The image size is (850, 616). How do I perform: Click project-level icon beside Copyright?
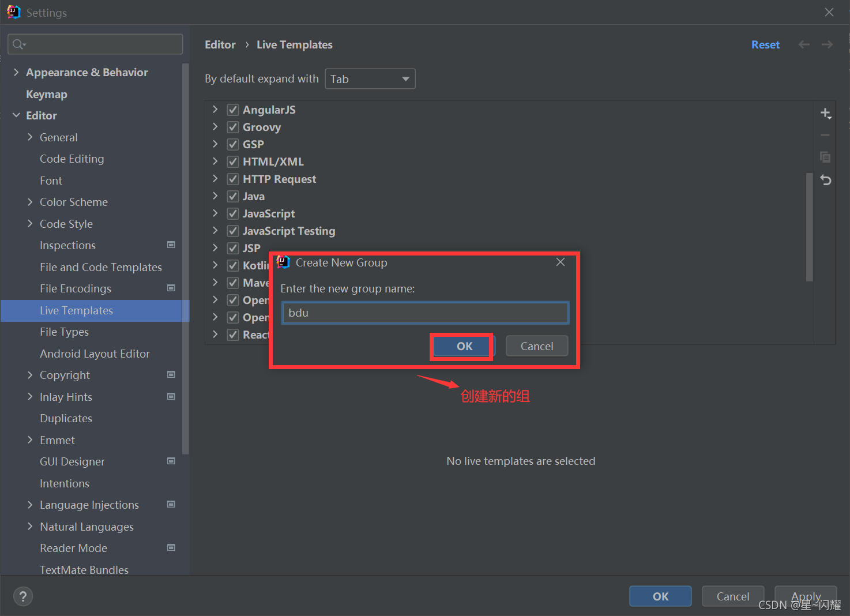click(171, 374)
